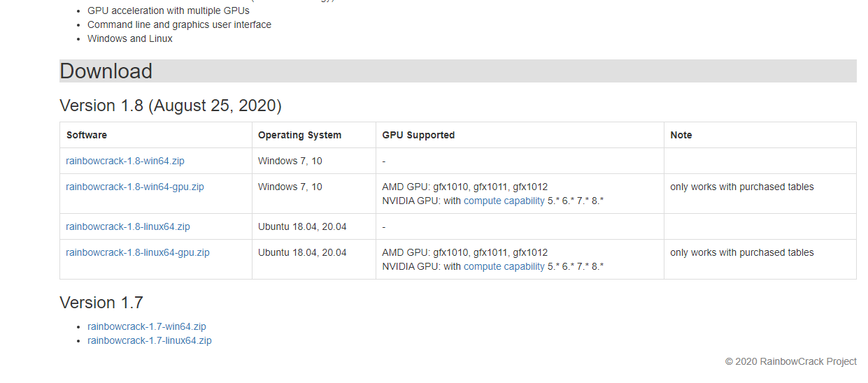Select the Version 1.8 (August 25, 2020) heading
Image resolution: width=868 pixels, height=383 pixels.
(171, 106)
